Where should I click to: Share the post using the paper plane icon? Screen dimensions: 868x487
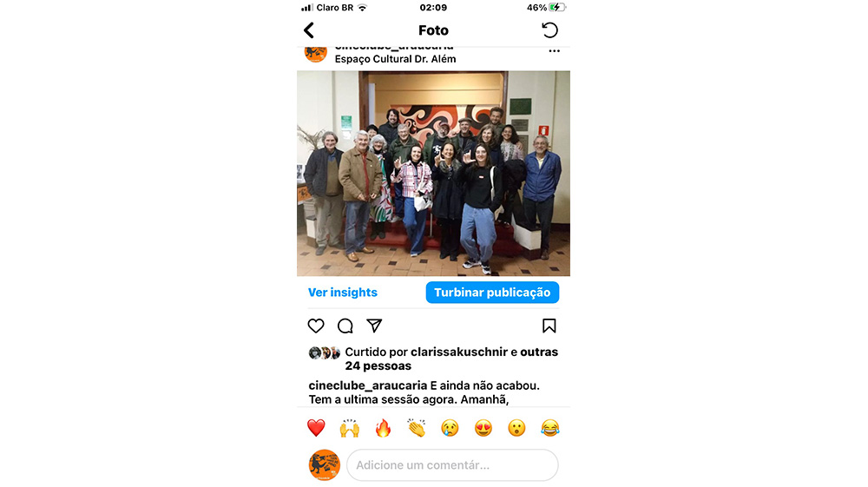point(375,326)
